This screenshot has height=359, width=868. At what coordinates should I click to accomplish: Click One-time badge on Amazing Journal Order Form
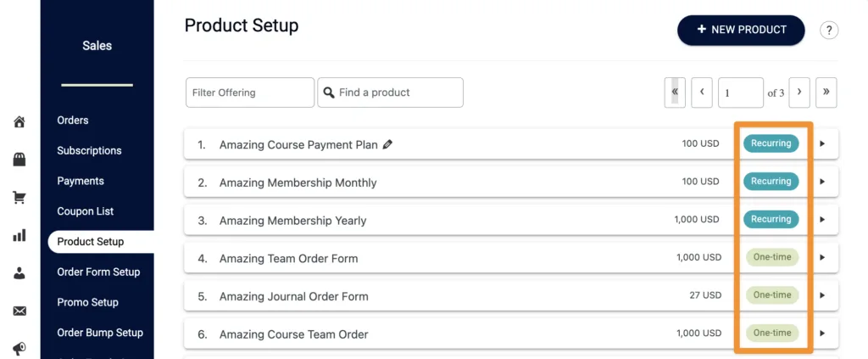[x=772, y=294]
